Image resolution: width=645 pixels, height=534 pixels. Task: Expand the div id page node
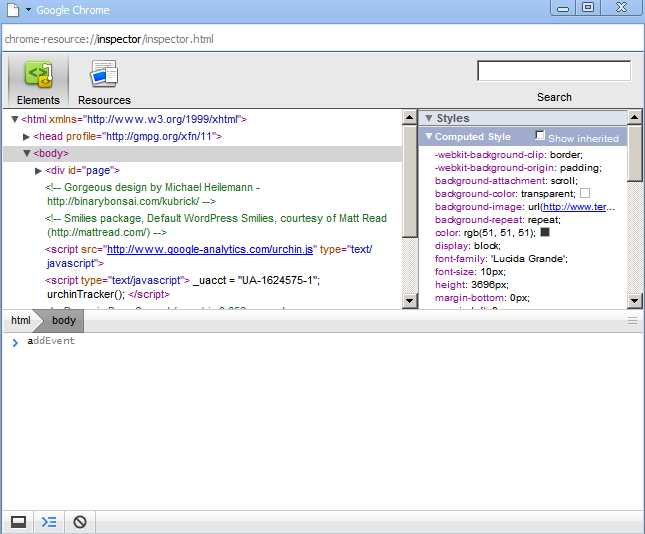[x=39, y=171]
